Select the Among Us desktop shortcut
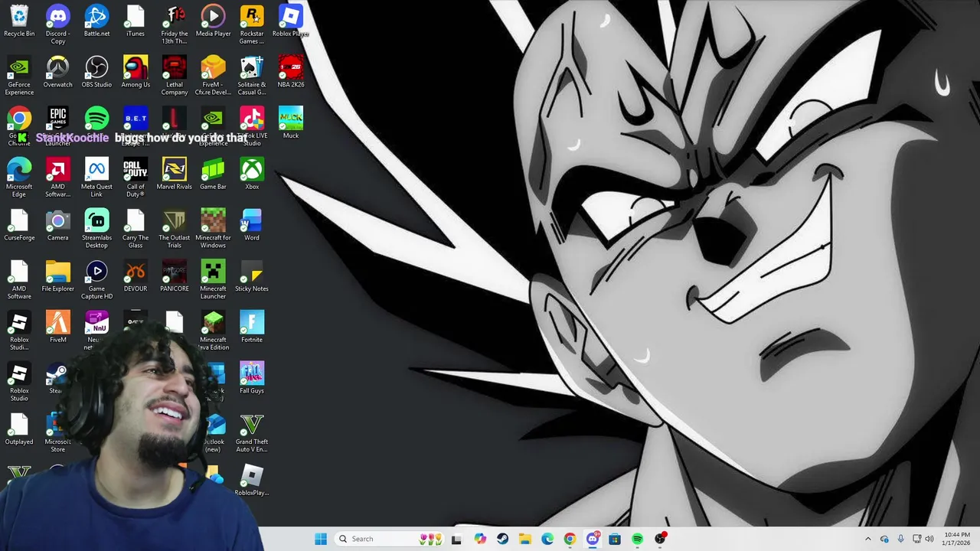The height and width of the screenshot is (551, 980). pyautogui.click(x=136, y=73)
